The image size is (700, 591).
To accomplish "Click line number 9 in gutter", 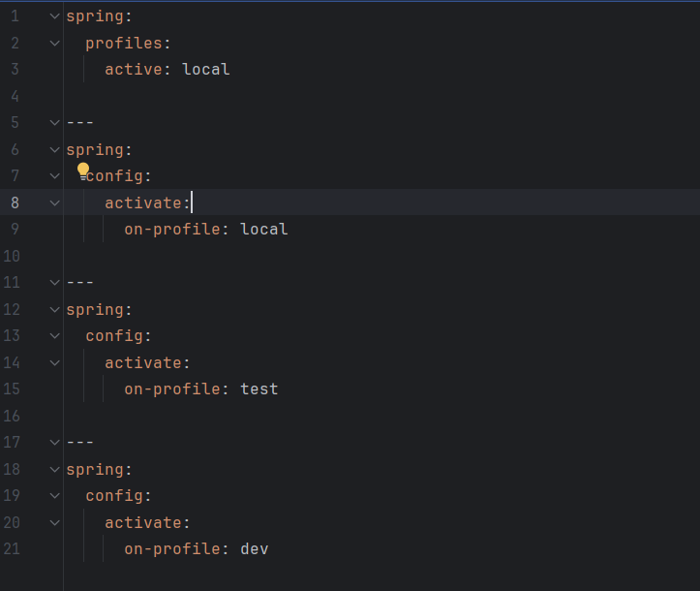I will 15,230.
